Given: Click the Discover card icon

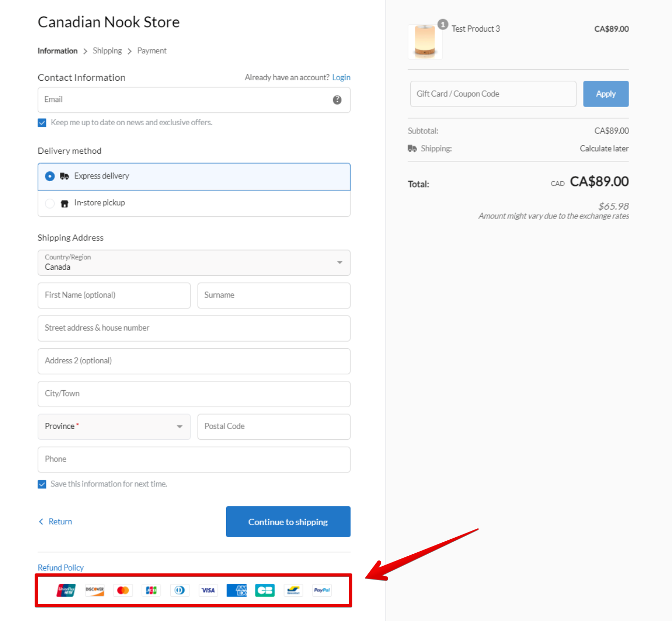Looking at the screenshot, I should tap(94, 590).
